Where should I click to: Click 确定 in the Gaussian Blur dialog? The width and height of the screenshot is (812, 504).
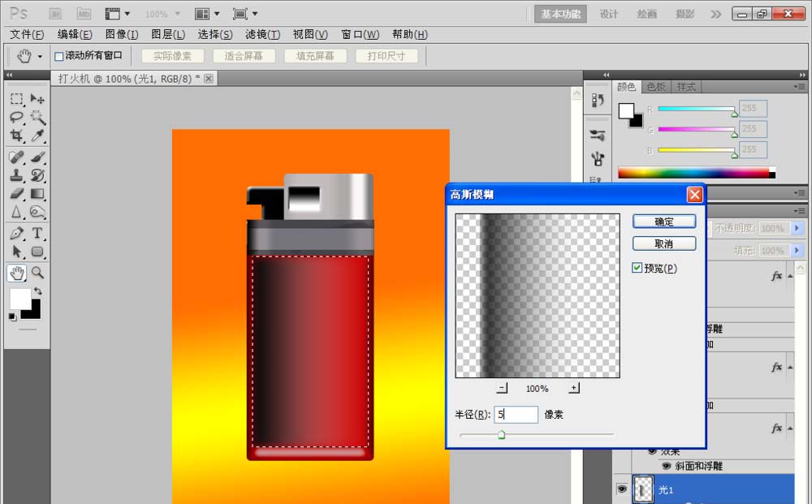click(664, 221)
